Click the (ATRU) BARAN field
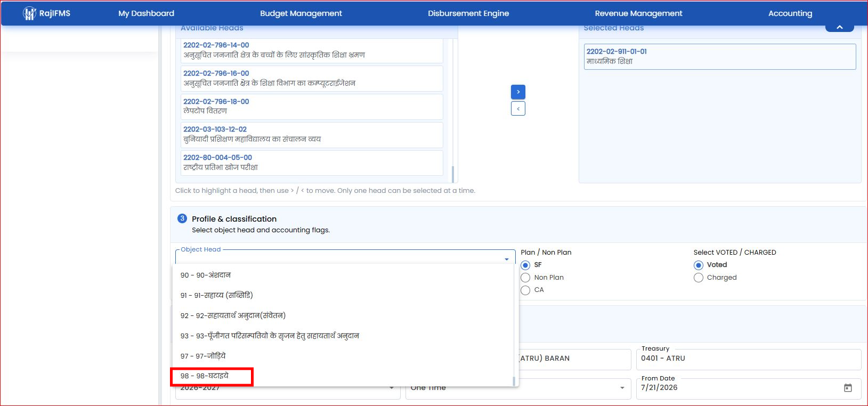868x406 pixels. (574, 359)
